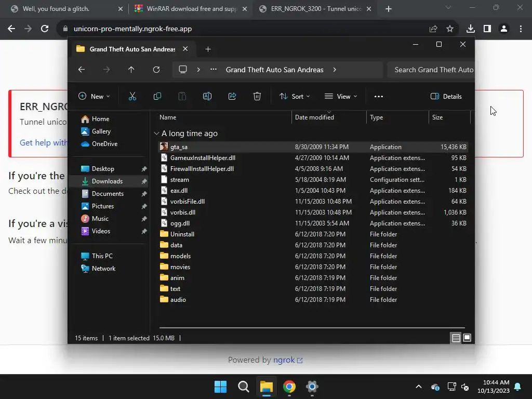Go up one folder level in Explorer

[131, 70]
